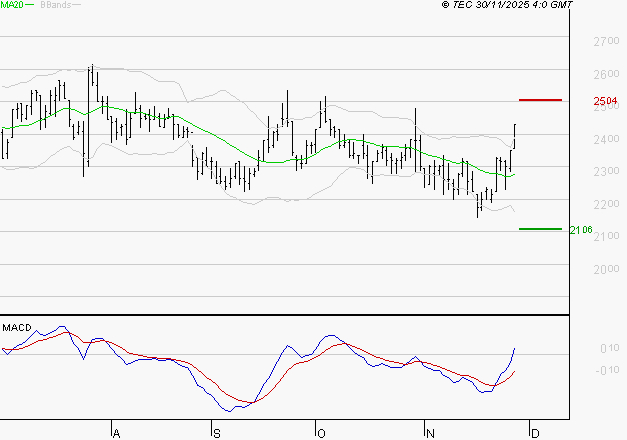Click the 2200 price axis label
Viewport: 627px width, 440px height.
tap(606, 204)
